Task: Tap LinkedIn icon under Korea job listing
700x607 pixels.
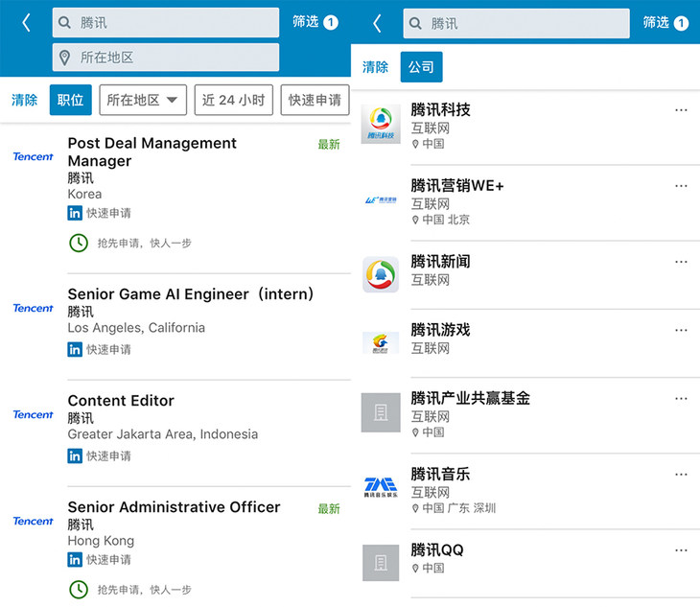Action: (x=75, y=213)
